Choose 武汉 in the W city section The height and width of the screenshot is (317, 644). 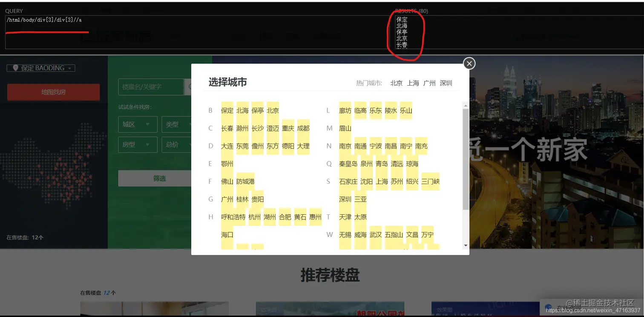[x=375, y=234]
